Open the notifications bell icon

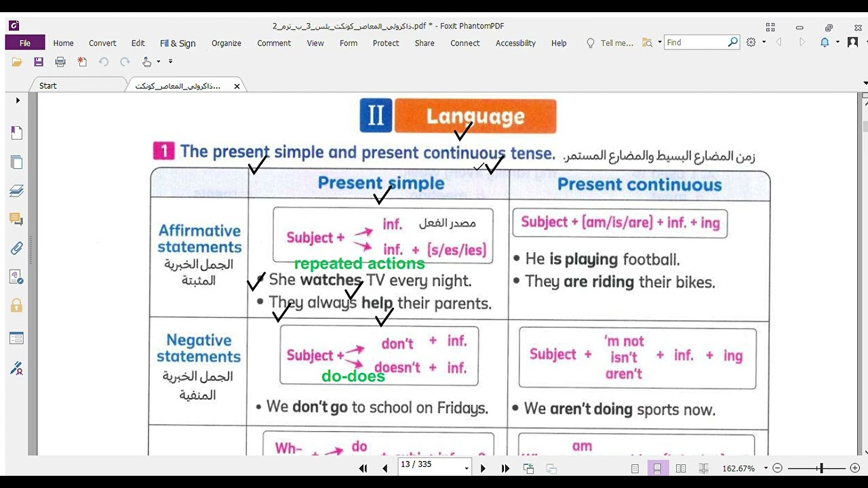pyautogui.click(x=825, y=42)
